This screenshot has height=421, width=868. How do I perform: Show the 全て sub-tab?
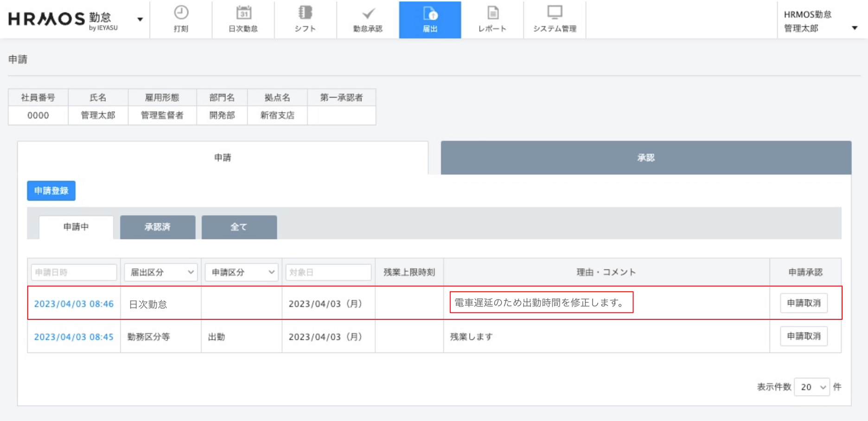(239, 227)
